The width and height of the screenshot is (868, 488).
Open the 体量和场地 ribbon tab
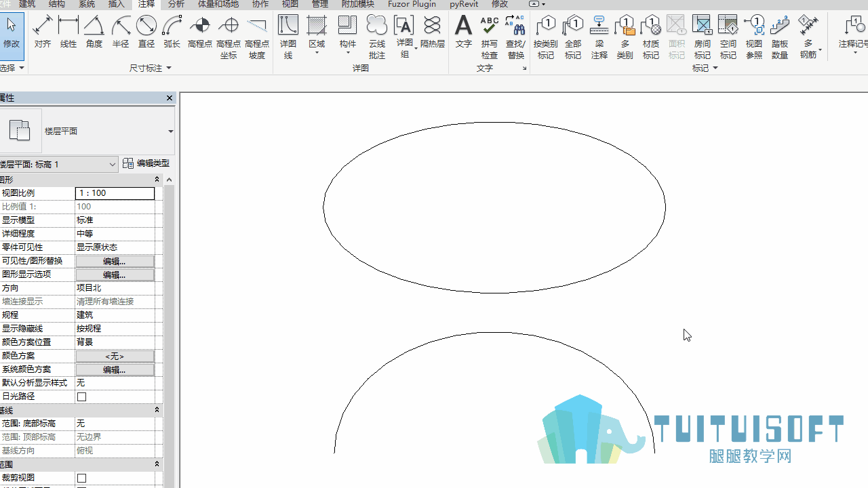[x=218, y=4]
